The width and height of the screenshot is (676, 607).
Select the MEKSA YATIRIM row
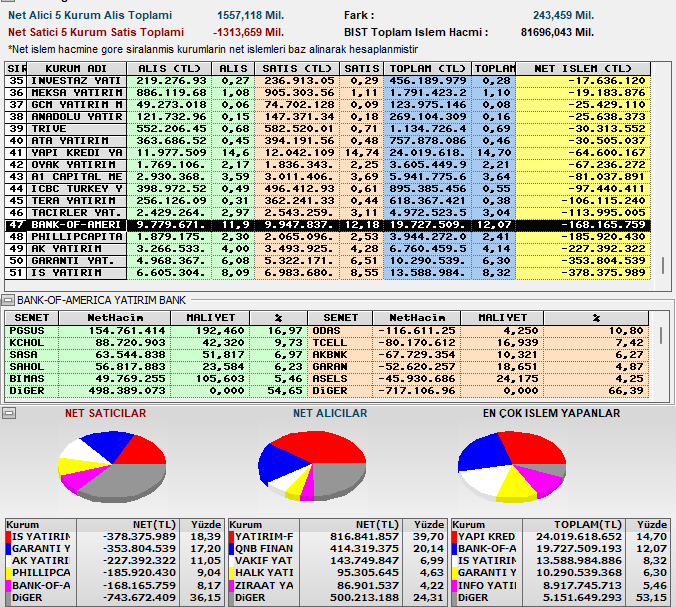[328, 93]
